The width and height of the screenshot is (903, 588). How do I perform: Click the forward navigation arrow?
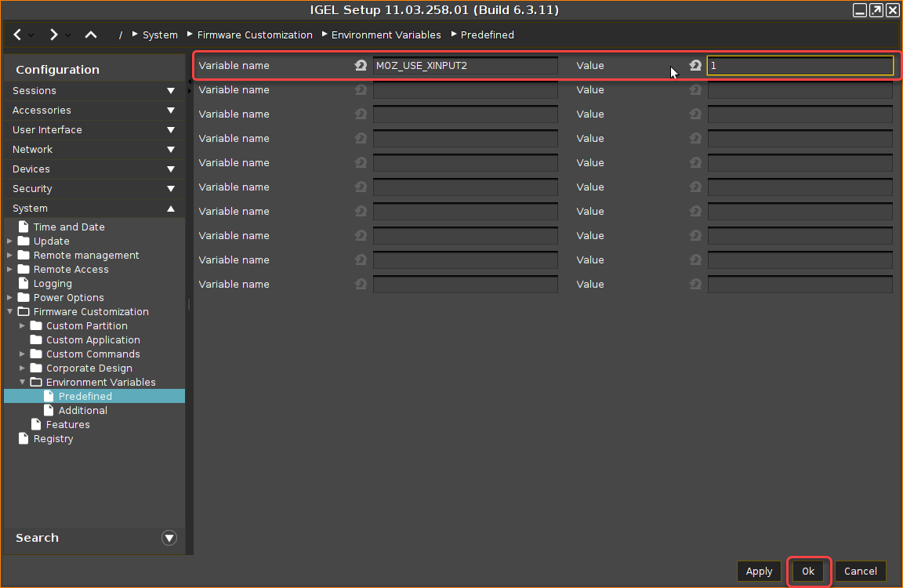click(x=53, y=34)
